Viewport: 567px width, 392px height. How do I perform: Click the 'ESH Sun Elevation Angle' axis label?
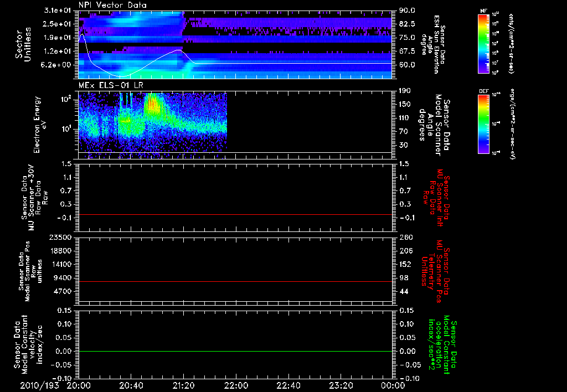click(433, 44)
